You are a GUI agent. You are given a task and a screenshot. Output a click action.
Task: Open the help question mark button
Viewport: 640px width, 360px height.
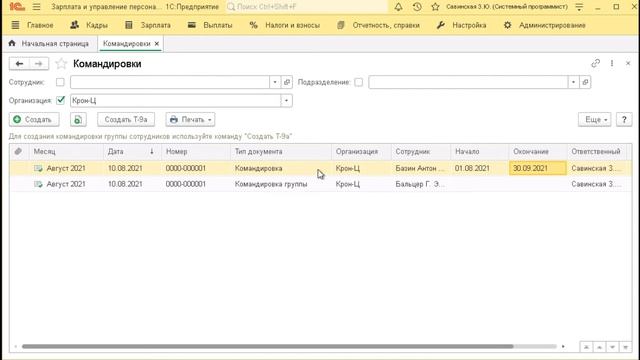pos(624,120)
